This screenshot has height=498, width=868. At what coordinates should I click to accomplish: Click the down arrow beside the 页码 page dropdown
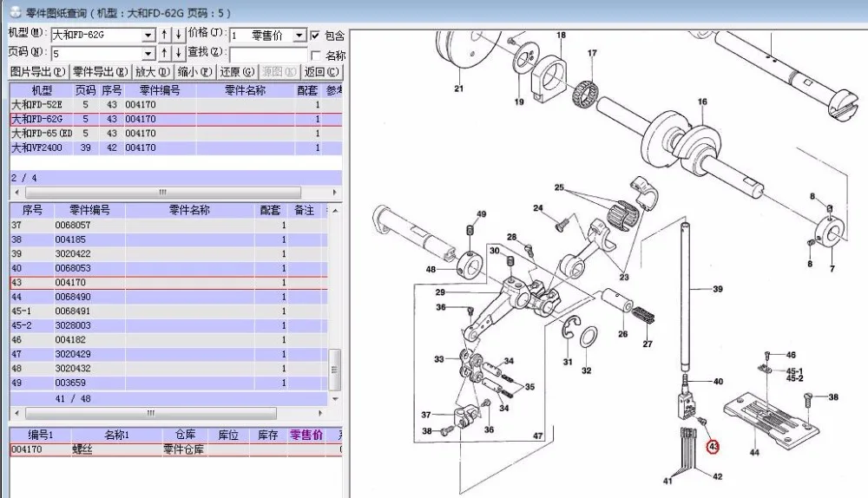[x=178, y=53]
